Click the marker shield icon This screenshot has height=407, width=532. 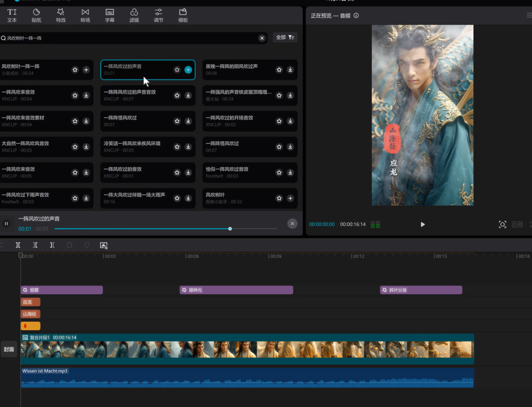pyautogui.click(x=87, y=245)
